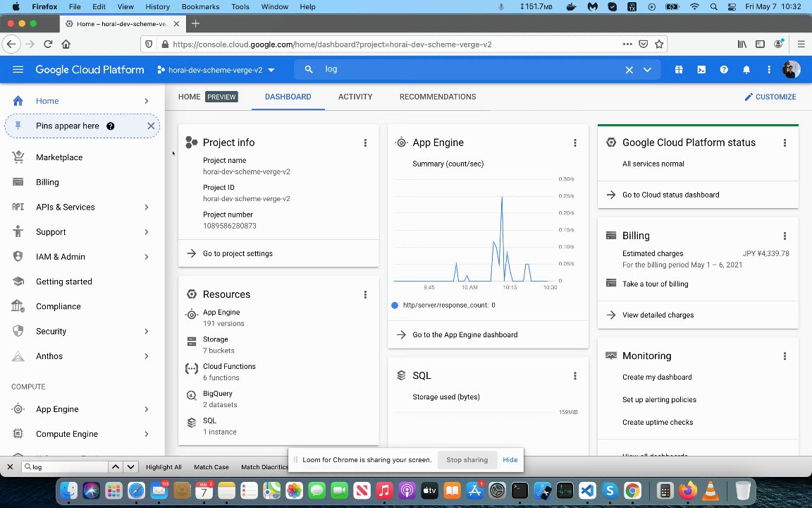Open the help question mark icon
812x508 pixels.
pos(723,69)
